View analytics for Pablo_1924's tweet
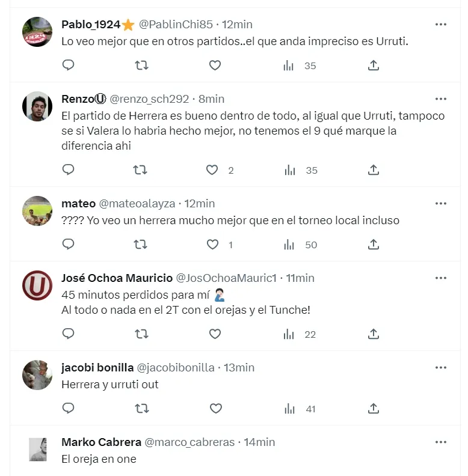 pyautogui.click(x=289, y=66)
